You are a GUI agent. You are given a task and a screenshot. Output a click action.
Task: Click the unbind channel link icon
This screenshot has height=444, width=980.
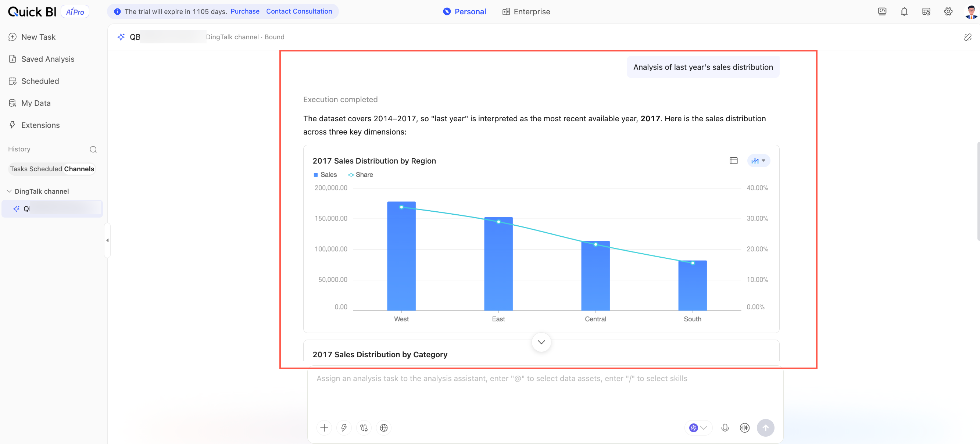pos(968,37)
